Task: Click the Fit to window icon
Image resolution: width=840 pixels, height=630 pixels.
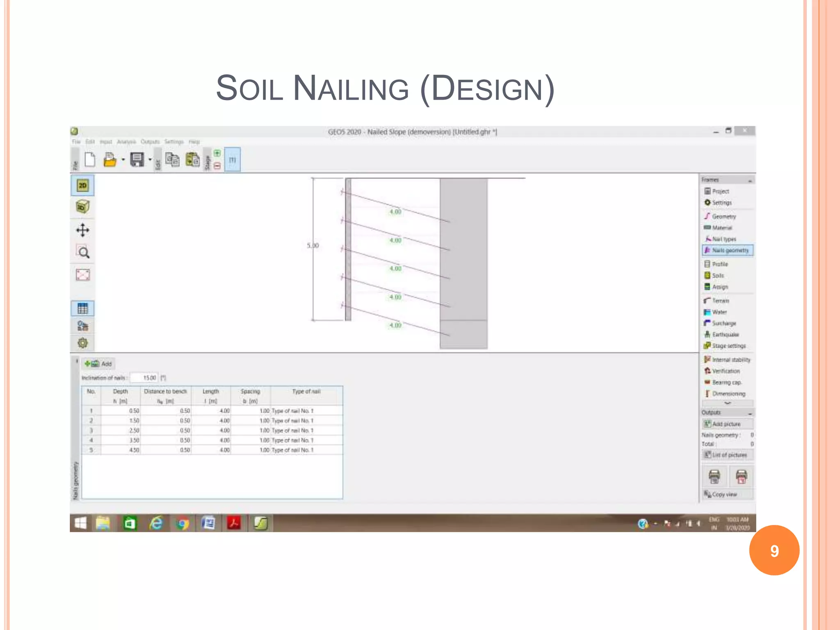Action: tap(82, 275)
